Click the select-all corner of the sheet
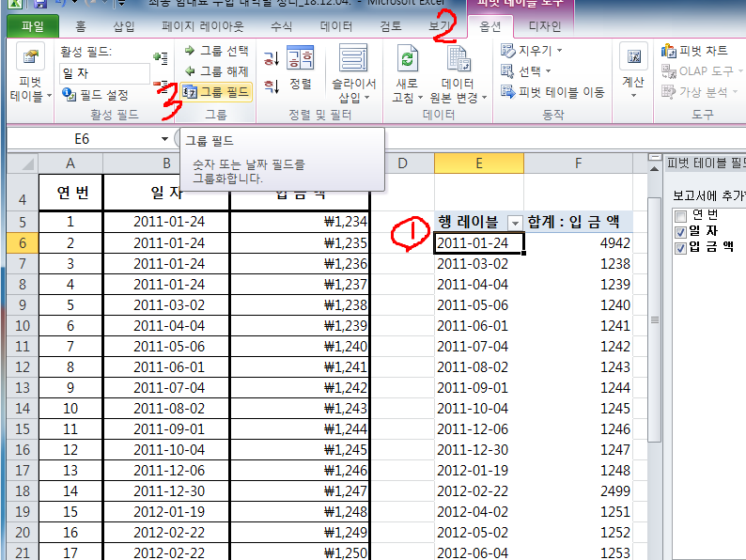Viewport: 746px width, 560px height. [23, 163]
